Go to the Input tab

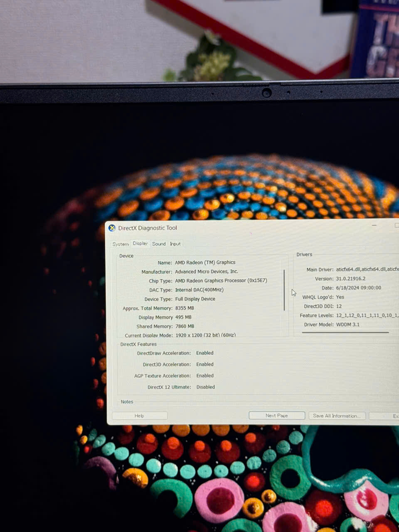[175, 244]
